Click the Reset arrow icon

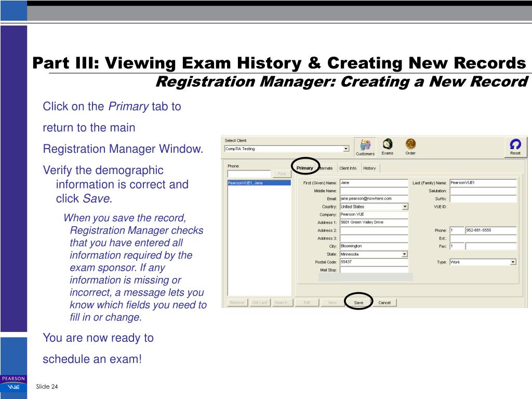(x=515, y=147)
